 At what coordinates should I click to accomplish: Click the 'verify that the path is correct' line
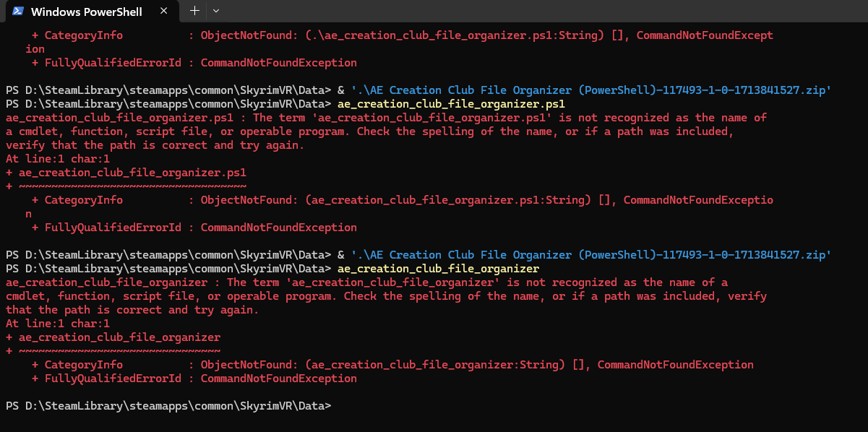click(155, 145)
